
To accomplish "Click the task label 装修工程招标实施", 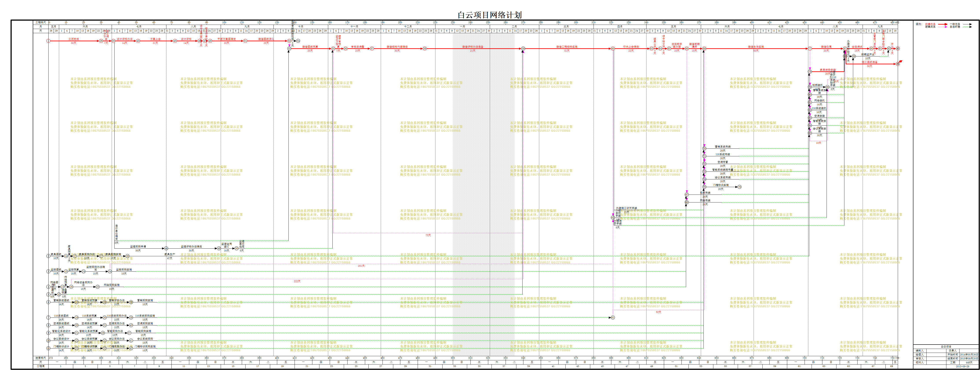I will click(x=567, y=47).
